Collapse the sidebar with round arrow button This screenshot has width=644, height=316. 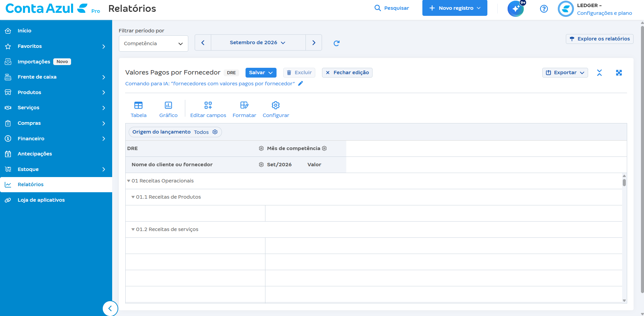click(110, 308)
